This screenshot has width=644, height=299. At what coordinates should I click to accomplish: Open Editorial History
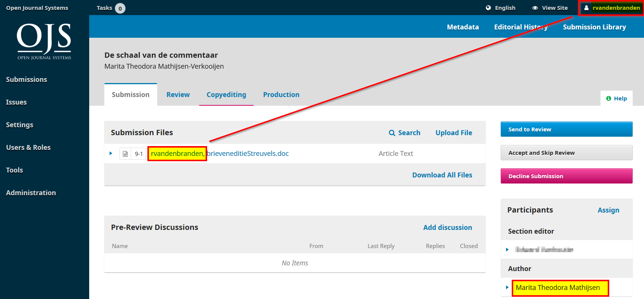coord(521,27)
